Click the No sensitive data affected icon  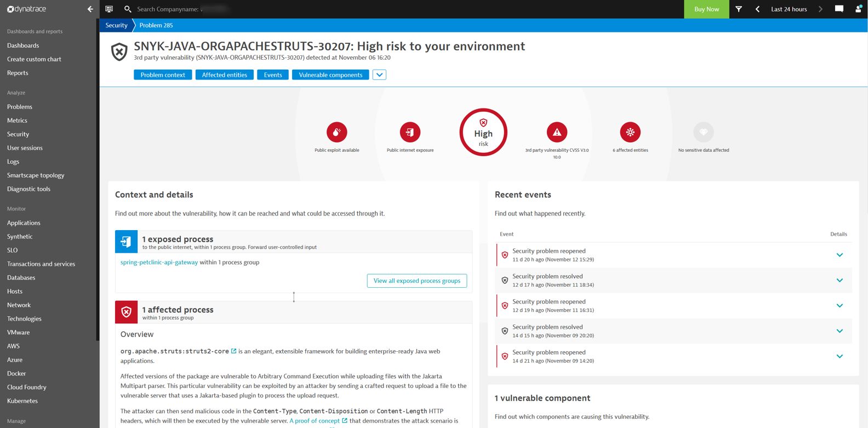tap(704, 132)
